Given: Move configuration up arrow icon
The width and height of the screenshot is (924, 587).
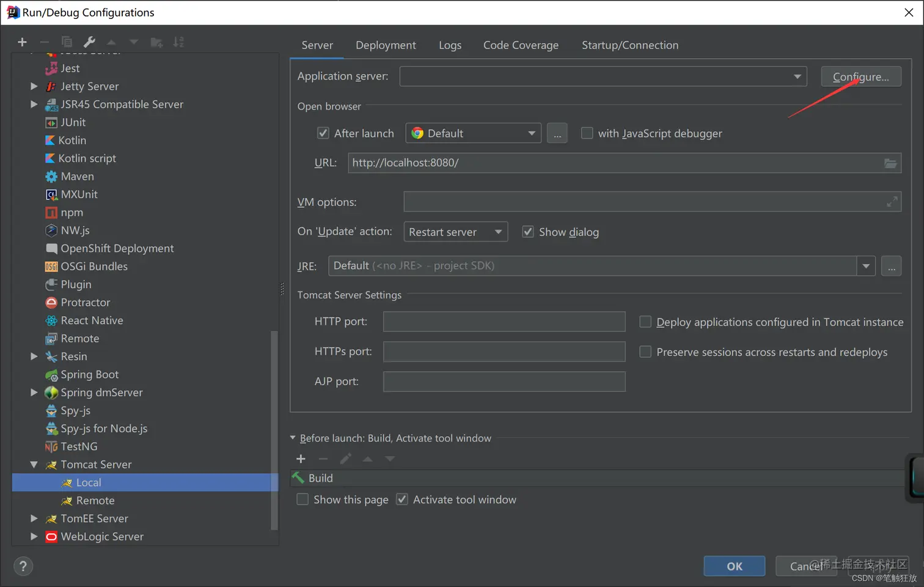Looking at the screenshot, I should [111, 42].
